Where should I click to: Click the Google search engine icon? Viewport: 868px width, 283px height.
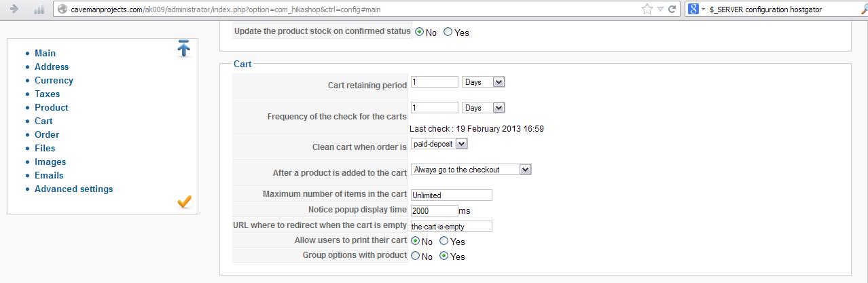tap(693, 9)
